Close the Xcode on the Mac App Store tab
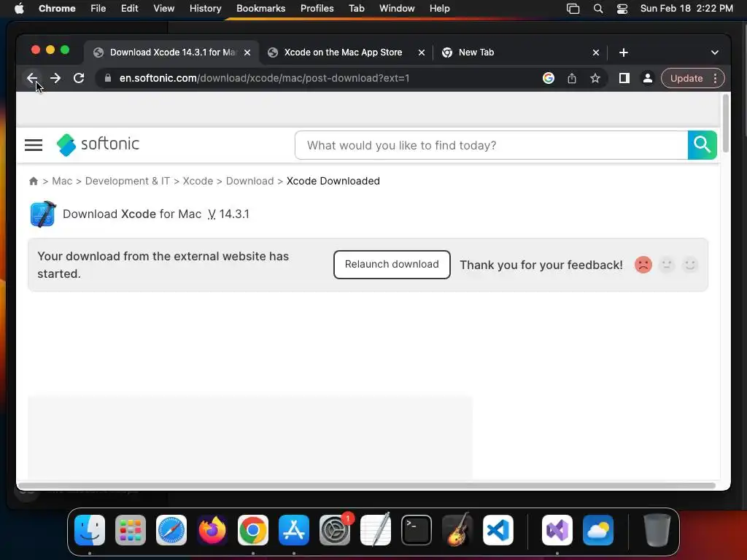The image size is (747, 560). tap(421, 52)
